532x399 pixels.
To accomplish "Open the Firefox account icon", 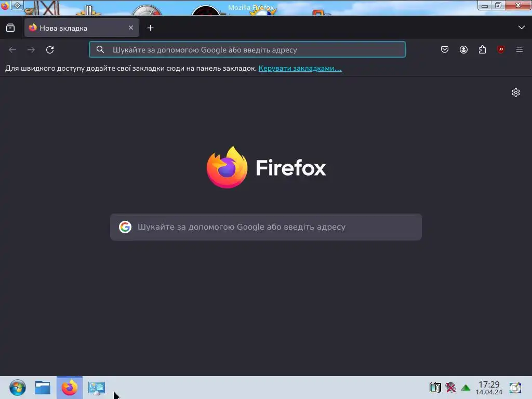I will (463, 49).
